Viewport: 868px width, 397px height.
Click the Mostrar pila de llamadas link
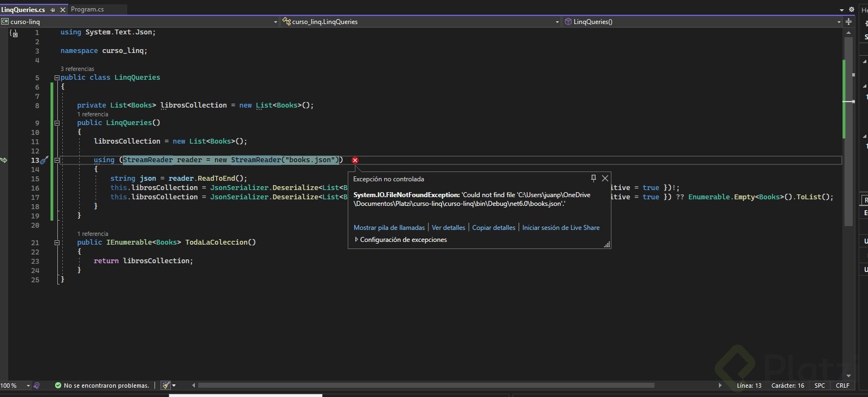coord(389,228)
